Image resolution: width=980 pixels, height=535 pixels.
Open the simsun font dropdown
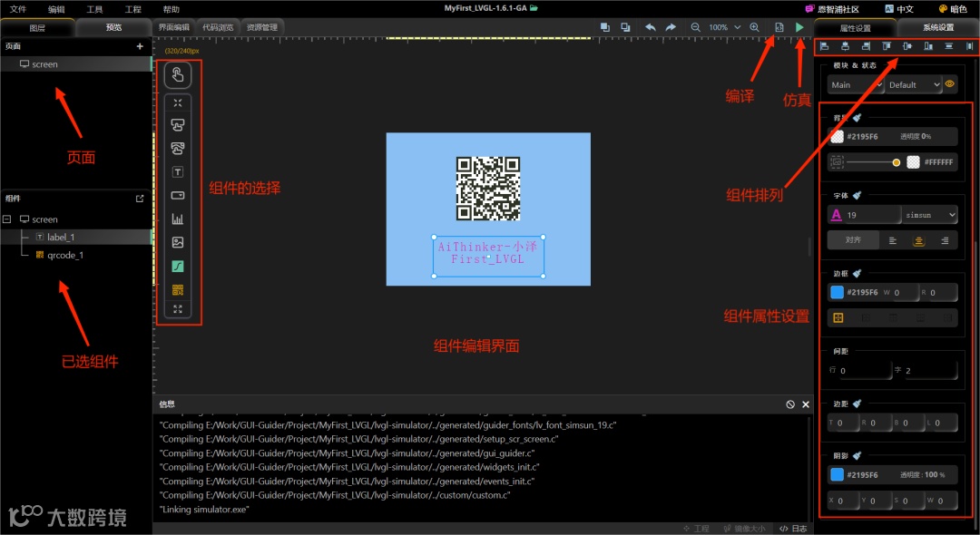tap(930, 215)
